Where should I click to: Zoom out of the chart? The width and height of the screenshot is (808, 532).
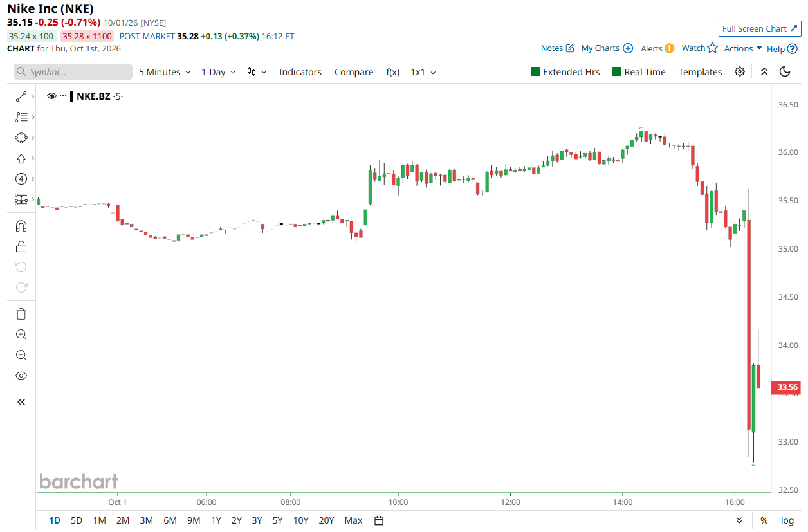(21, 355)
